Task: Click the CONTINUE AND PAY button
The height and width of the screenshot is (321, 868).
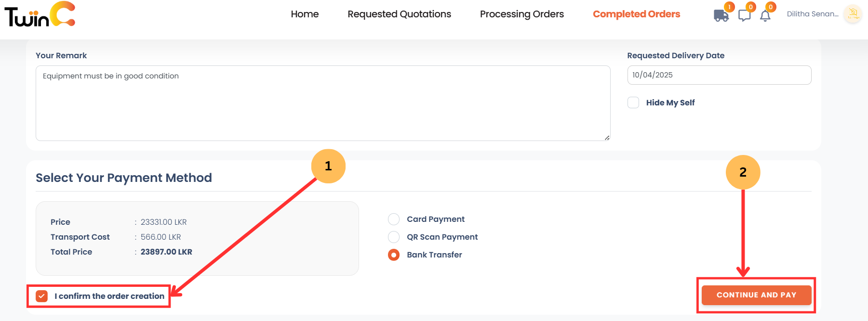Action: click(756, 295)
